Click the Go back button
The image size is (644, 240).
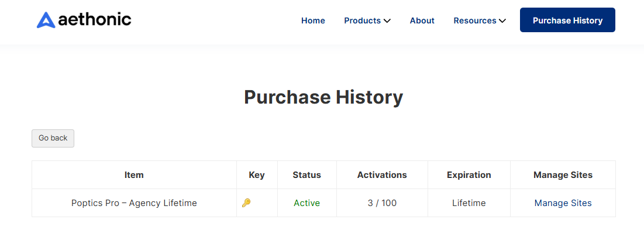pyautogui.click(x=53, y=138)
